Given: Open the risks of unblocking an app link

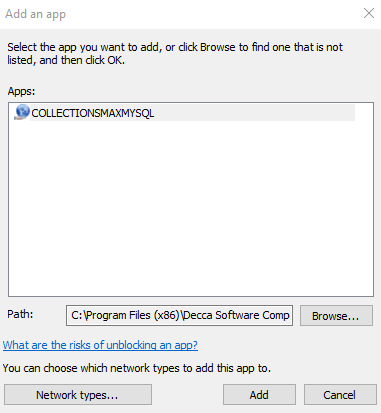Looking at the screenshot, I should click(x=100, y=345).
